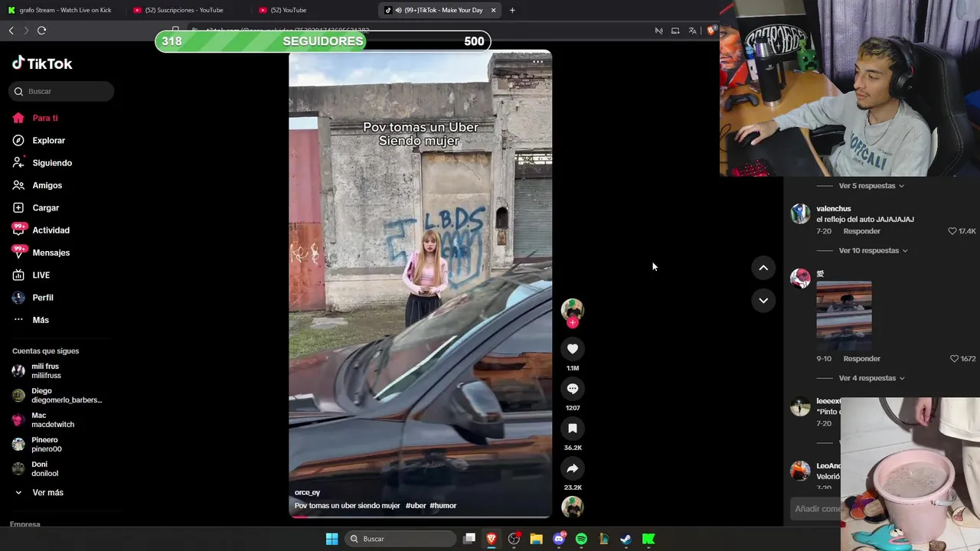Image resolution: width=980 pixels, height=551 pixels.
Task: Open second avatar below the share button
Action: tap(572, 507)
